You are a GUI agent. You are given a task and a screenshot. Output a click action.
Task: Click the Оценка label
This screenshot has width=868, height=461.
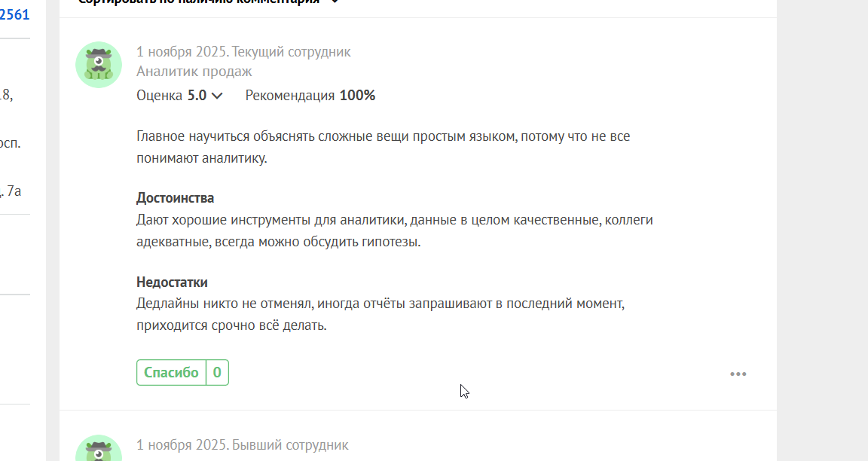159,96
